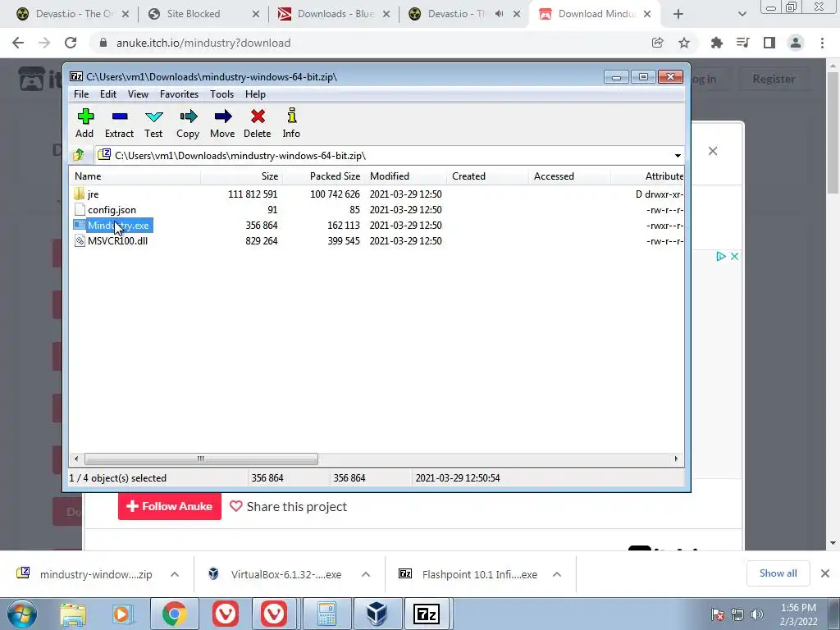
Task: Close the downloads shelf
Action: click(825, 573)
